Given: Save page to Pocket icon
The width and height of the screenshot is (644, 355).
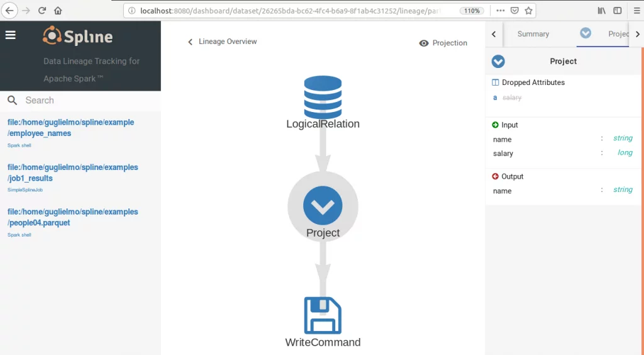Looking at the screenshot, I should tap(514, 11).
